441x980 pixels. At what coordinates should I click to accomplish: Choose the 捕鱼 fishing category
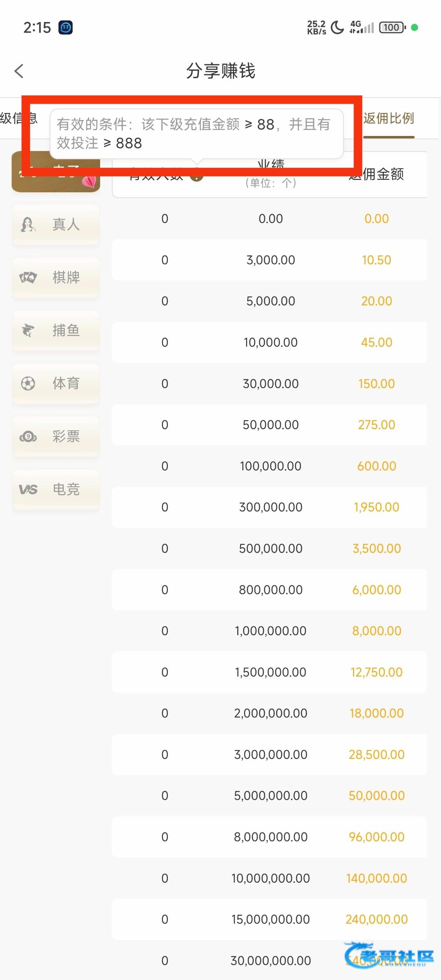click(56, 330)
